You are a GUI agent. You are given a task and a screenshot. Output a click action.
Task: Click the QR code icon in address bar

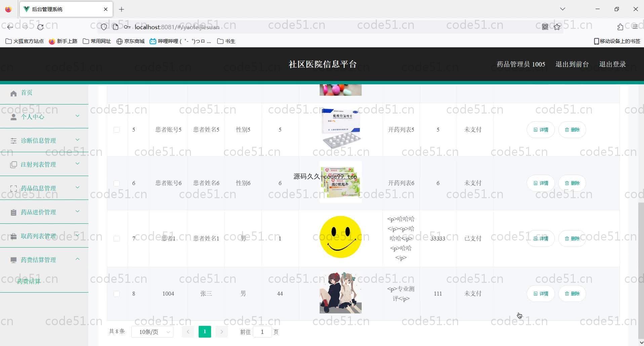pyautogui.click(x=545, y=27)
